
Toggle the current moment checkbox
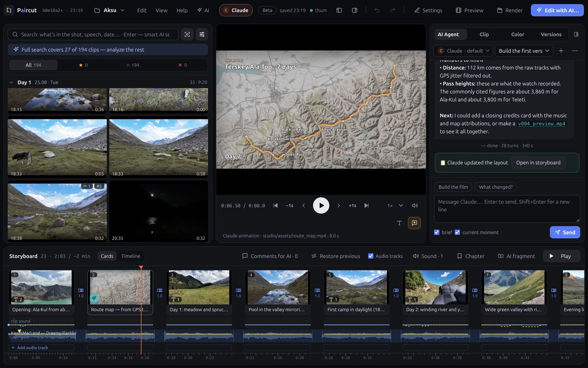[457, 232]
